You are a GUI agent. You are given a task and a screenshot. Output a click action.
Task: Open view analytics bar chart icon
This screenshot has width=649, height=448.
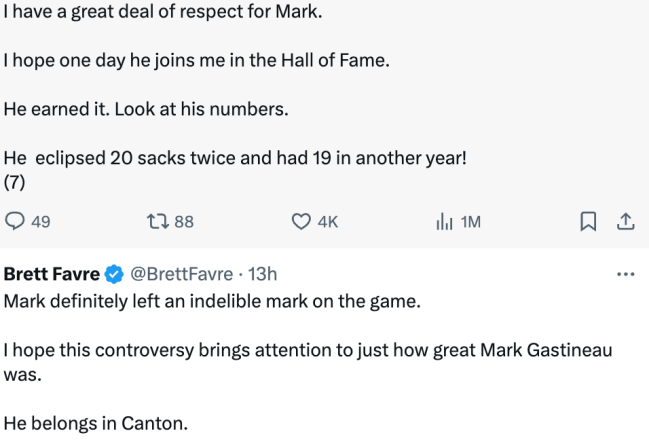(x=444, y=222)
